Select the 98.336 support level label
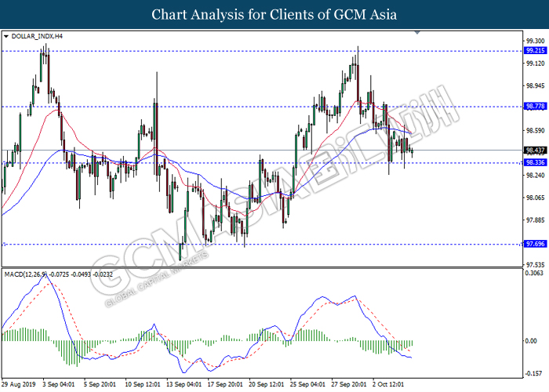549x392 pixels. tap(536, 162)
